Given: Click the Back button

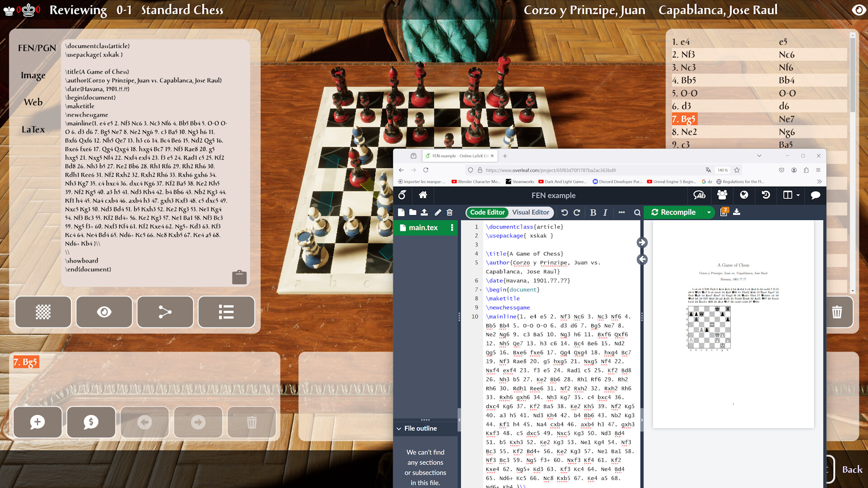Looking at the screenshot, I should click(x=852, y=469).
